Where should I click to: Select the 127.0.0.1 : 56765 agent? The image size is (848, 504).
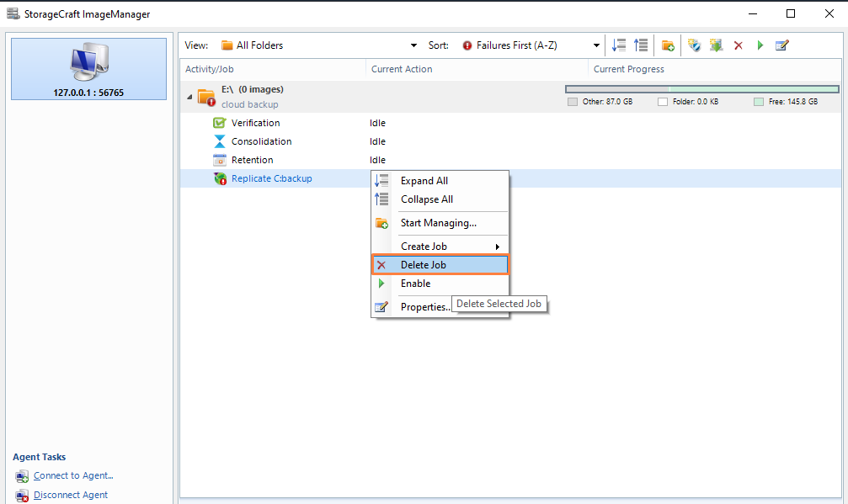click(x=88, y=69)
